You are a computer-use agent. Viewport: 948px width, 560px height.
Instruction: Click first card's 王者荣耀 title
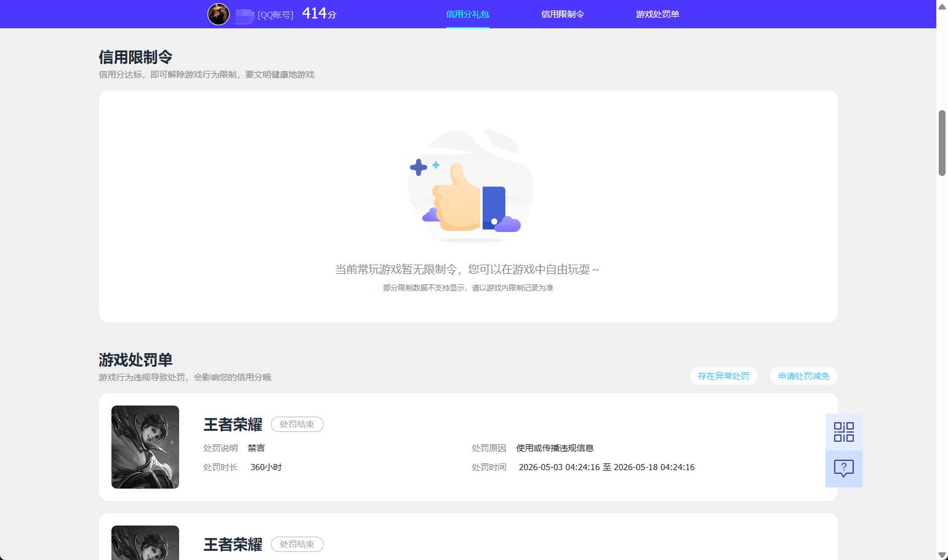pos(233,425)
